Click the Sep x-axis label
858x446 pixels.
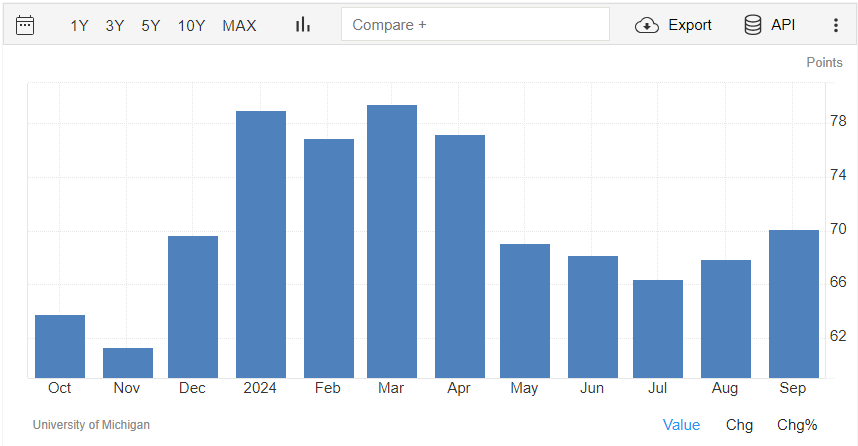792,389
